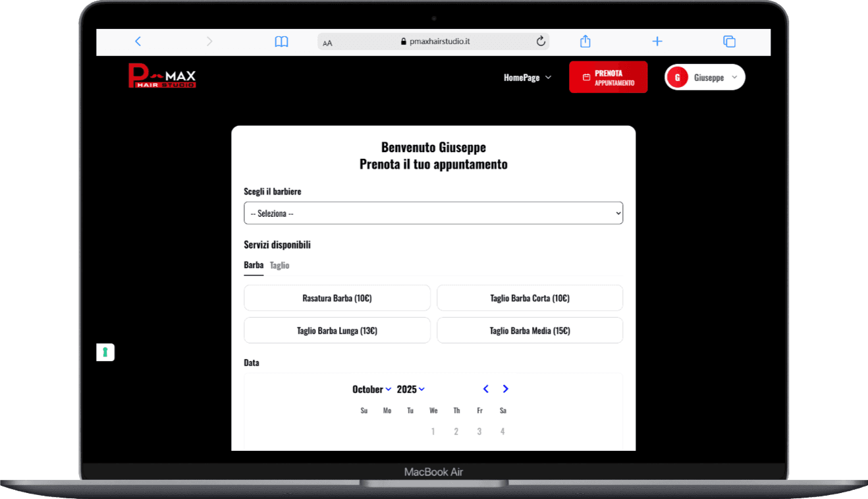Choose the Taglio Barba Lunga (13€) service
The width and height of the screenshot is (868, 499).
click(x=337, y=330)
